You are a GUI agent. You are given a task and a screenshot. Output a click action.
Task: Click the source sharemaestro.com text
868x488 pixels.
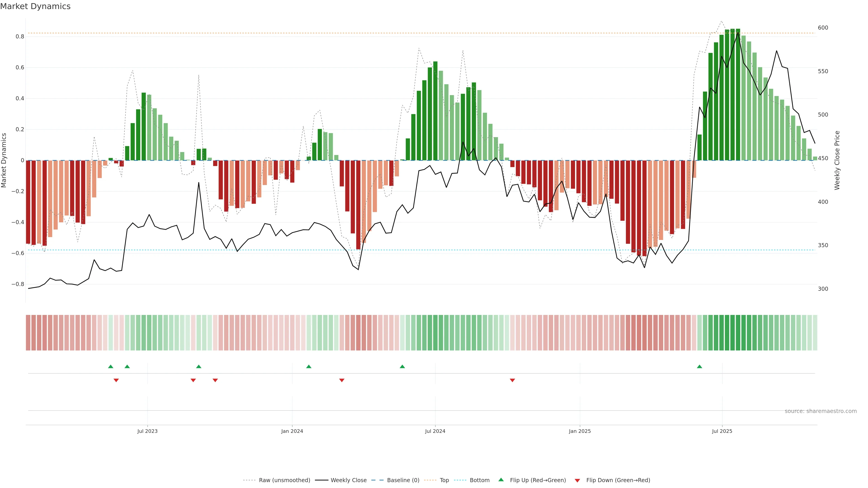pyautogui.click(x=821, y=411)
